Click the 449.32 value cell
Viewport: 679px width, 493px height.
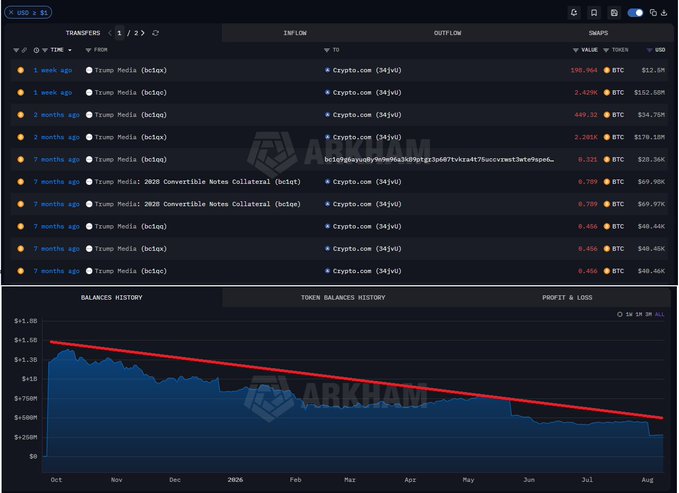(585, 115)
